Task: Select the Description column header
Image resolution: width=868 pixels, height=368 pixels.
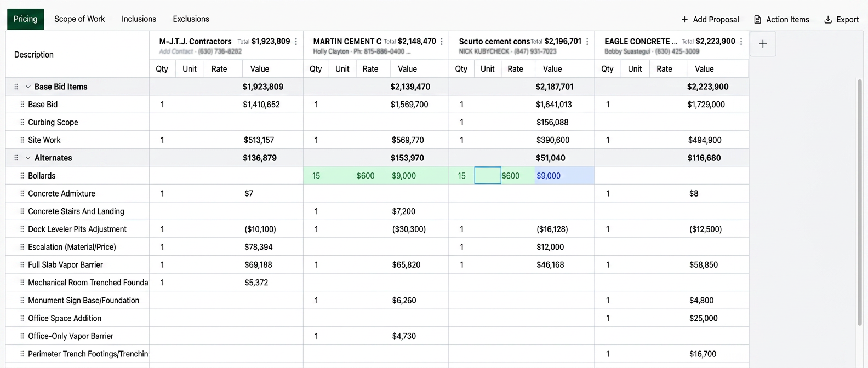Action: pos(34,55)
